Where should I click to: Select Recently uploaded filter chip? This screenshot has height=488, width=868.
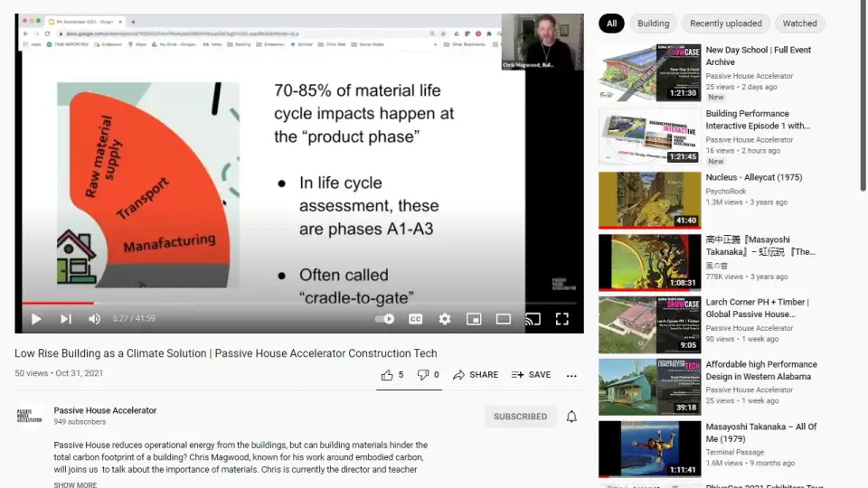[x=726, y=23]
